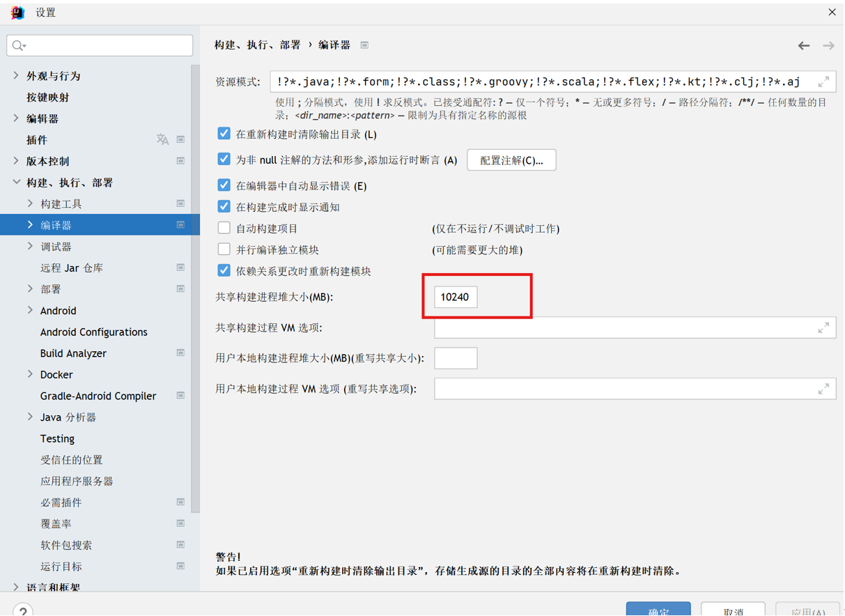Click the 配置注解(C)... button

click(x=511, y=160)
